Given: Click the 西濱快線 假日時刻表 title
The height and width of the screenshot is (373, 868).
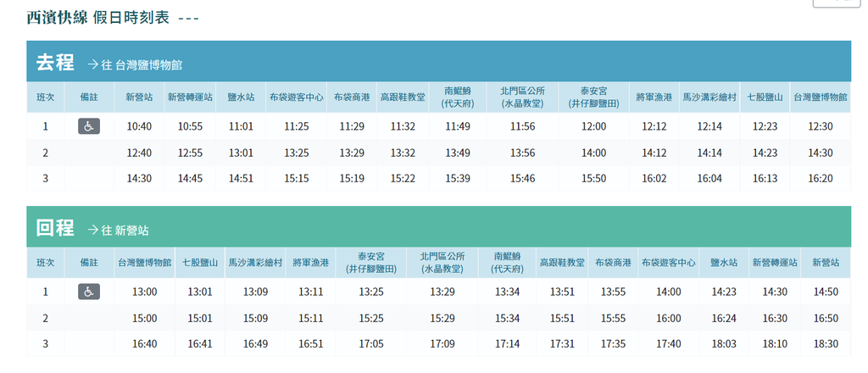Looking at the screenshot, I should coord(101,17).
